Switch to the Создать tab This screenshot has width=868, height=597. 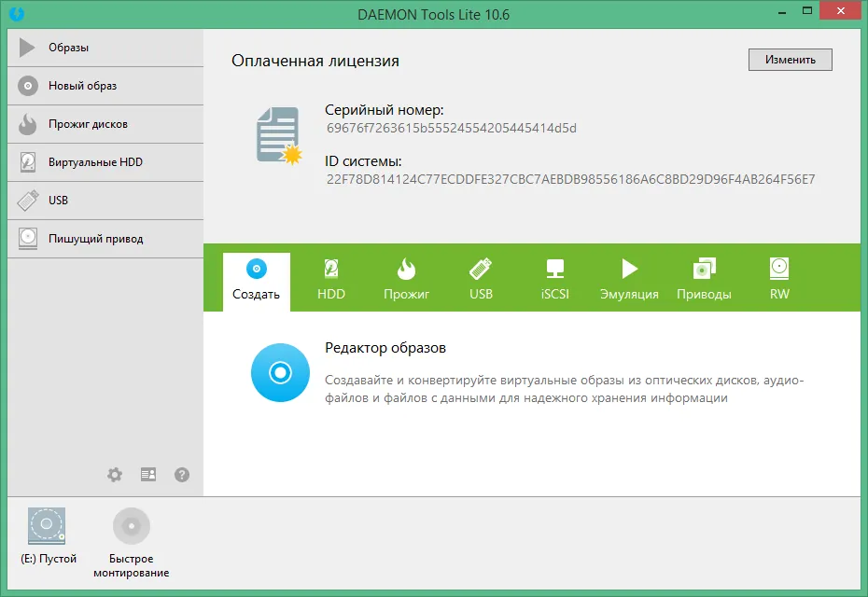[257, 282]
